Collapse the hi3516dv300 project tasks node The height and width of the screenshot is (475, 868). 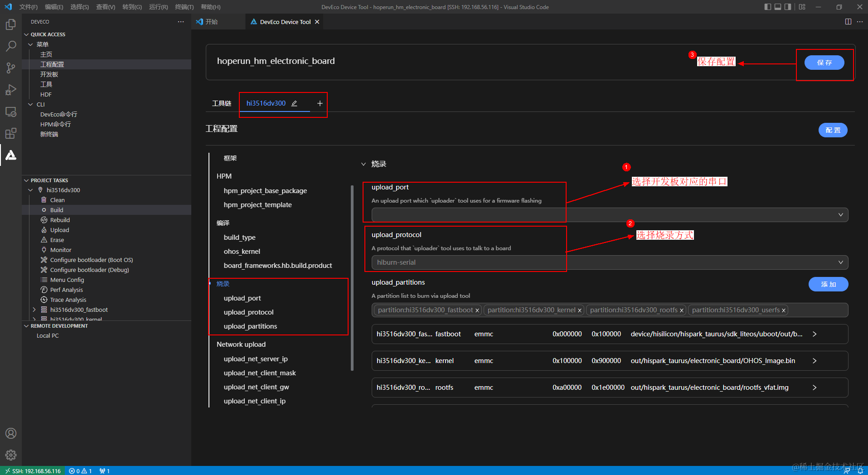pyautogui.click(x=31, y=190)
